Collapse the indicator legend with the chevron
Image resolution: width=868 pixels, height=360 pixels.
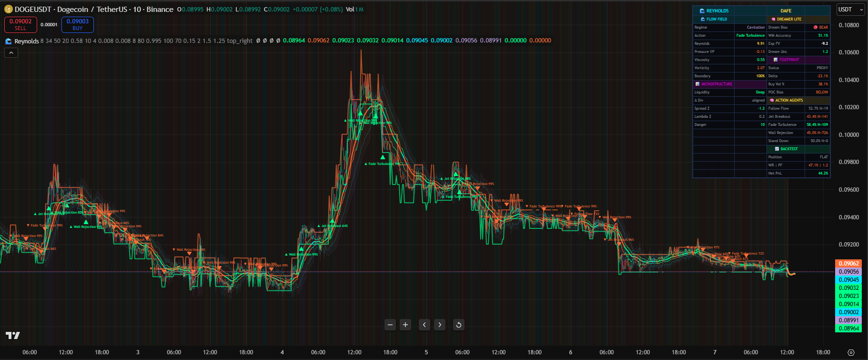(x=11, y=53)
